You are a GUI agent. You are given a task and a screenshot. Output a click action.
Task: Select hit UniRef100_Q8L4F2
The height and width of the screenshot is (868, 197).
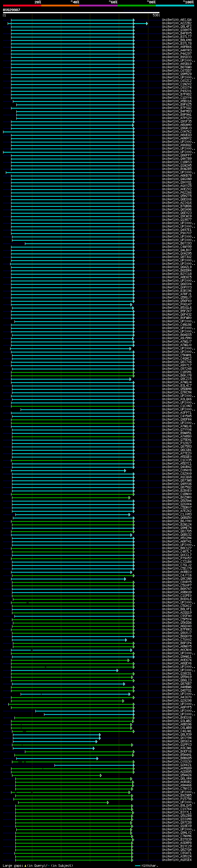[177, 26]
